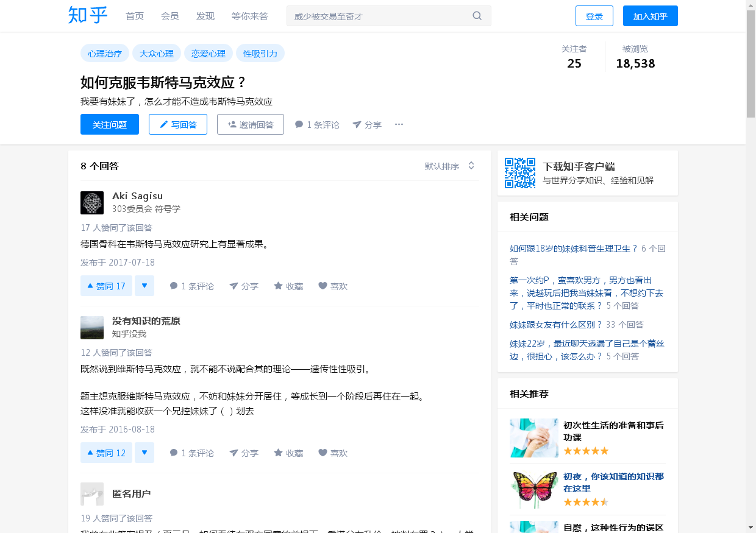This screenshot has height=533, width=756.
Task: Click the 发布于 2017-07-18 date link
Action: [118, 263]
